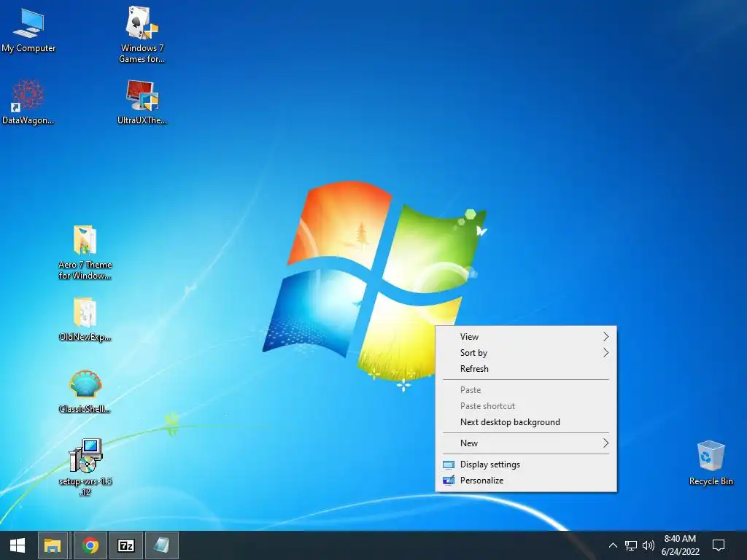Open File Explorer from the taskbar
The width and height of the screenshot is (747, 560).
coord(53,545)
